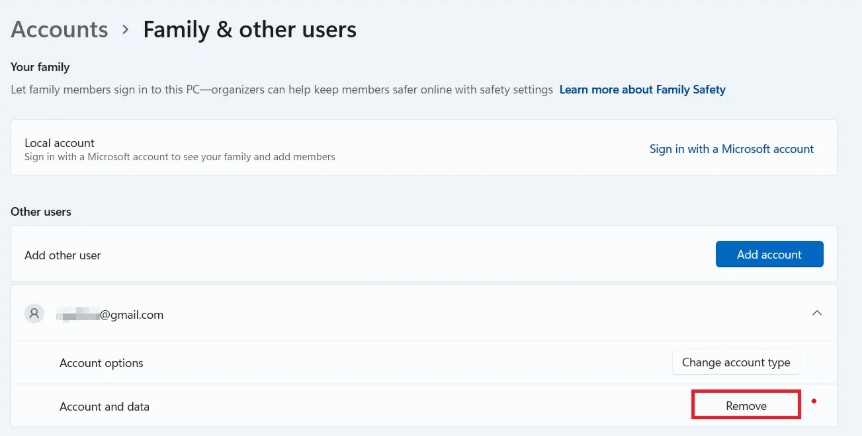Click Sign in with a Microsoft account
Screen dimensions: 862x436
pyautogui.click(x=731, y=149)
